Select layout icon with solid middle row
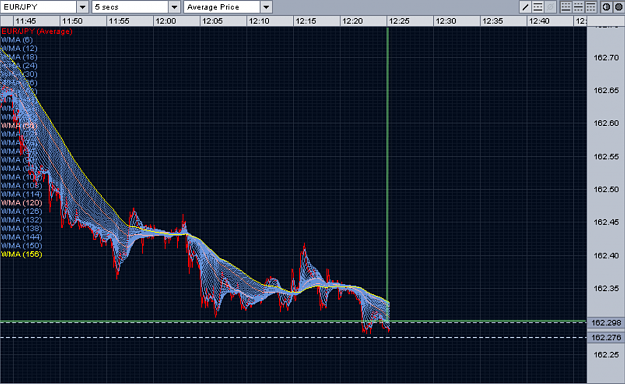Image resolution: width=625 pixels, height=384 pixels. pos(578,7)
